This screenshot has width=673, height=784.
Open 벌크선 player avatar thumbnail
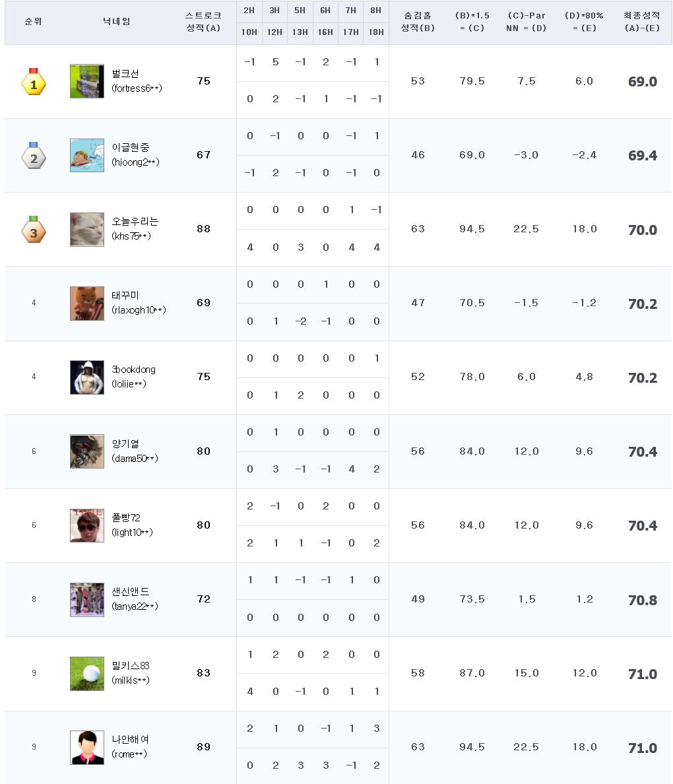[x=87, y=81]
